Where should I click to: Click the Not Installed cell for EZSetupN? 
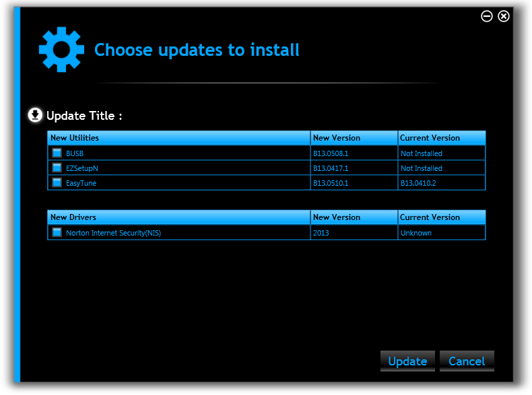point(442,168)
